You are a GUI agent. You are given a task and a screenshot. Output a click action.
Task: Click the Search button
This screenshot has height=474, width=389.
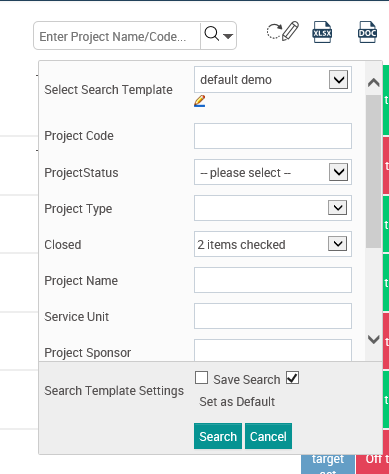218,436
